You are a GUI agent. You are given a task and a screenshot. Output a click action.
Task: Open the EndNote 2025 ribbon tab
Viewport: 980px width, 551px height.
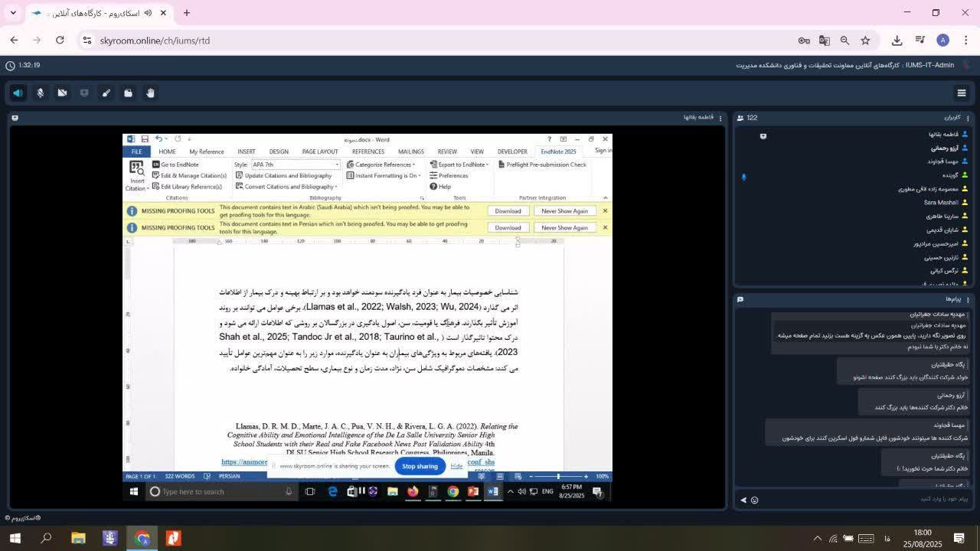point(558,152)
